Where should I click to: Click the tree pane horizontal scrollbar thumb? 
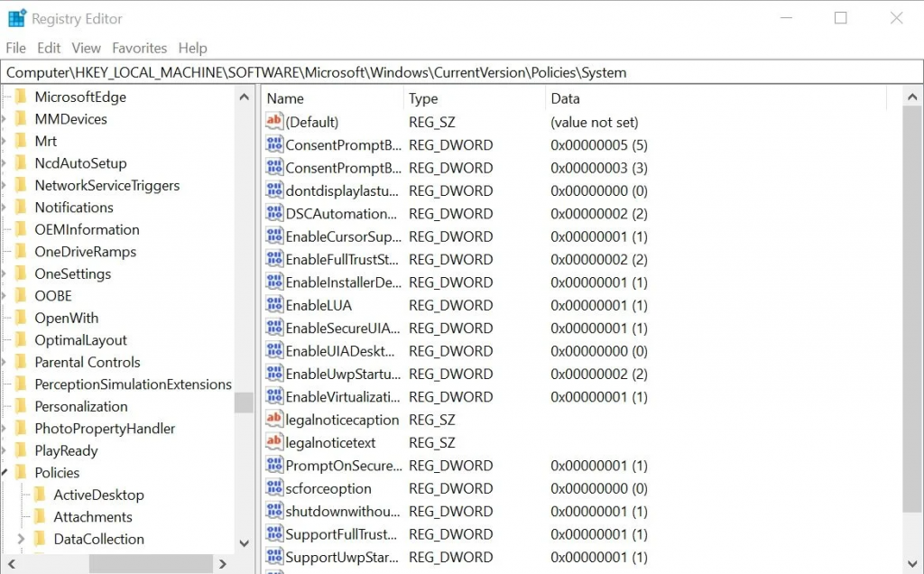[151, 564]
